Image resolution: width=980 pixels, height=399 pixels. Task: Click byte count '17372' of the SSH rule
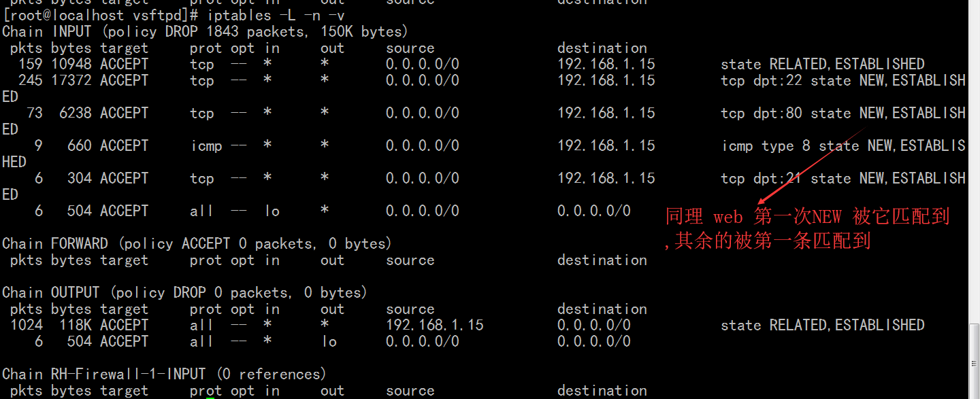(x=71, y=80)
